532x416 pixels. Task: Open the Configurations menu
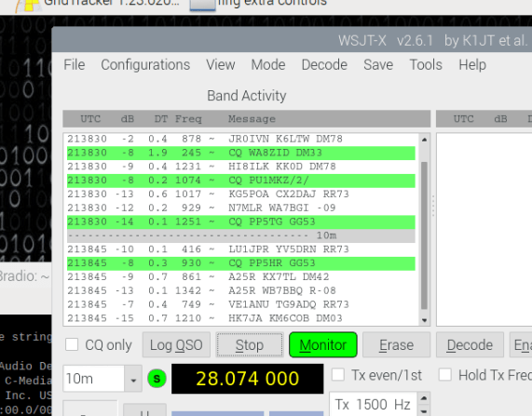[145, 64]
